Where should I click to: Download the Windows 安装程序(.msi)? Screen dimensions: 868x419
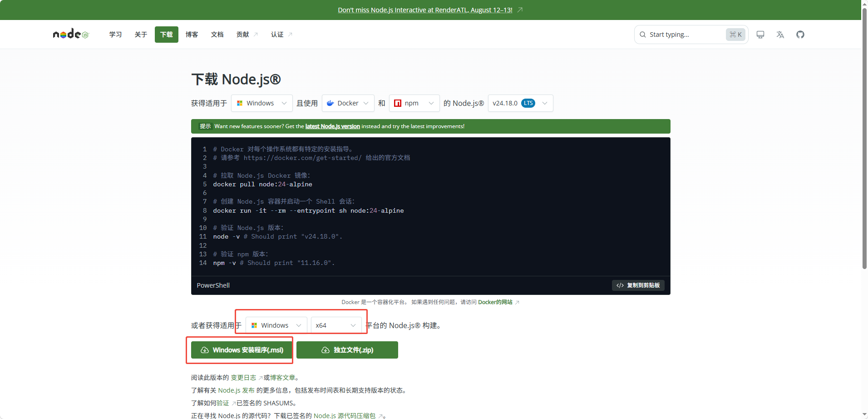tap(242, 350)
